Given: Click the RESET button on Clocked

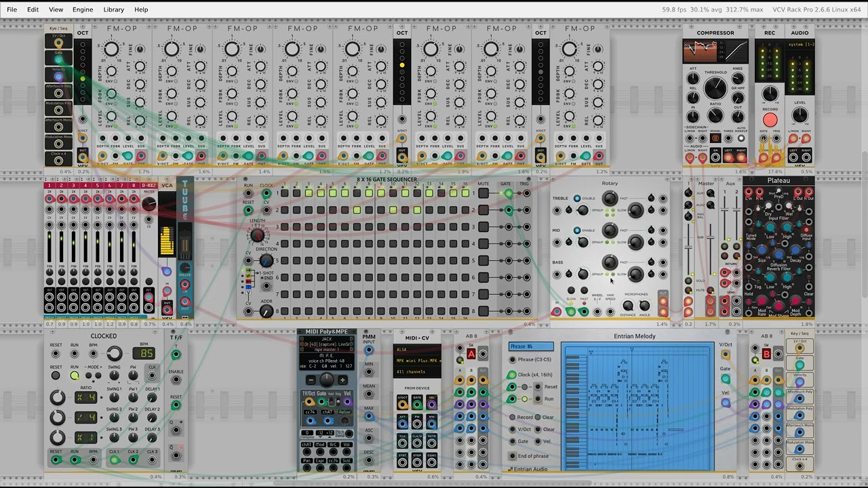Looking at the screenshot, I should [56, 375].
